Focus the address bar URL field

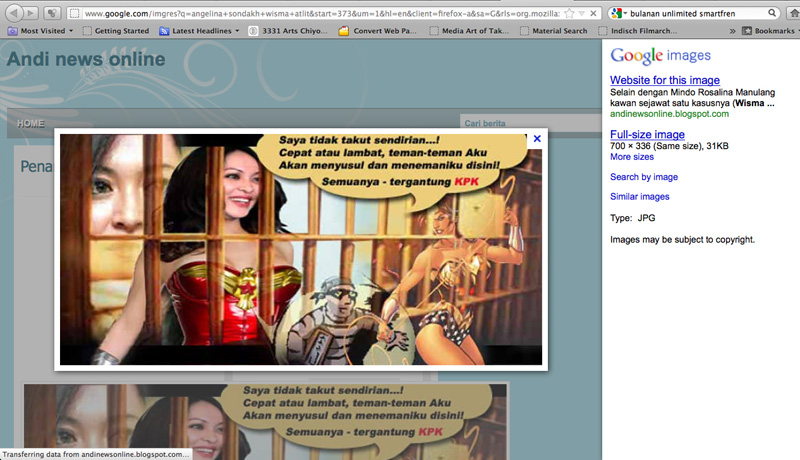pos(321,13)
